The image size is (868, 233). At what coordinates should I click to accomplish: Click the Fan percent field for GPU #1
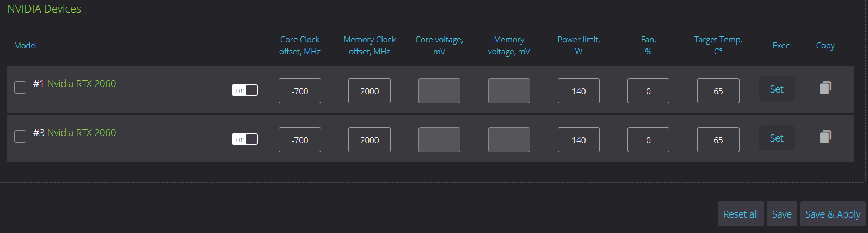(x=648, y=91)
